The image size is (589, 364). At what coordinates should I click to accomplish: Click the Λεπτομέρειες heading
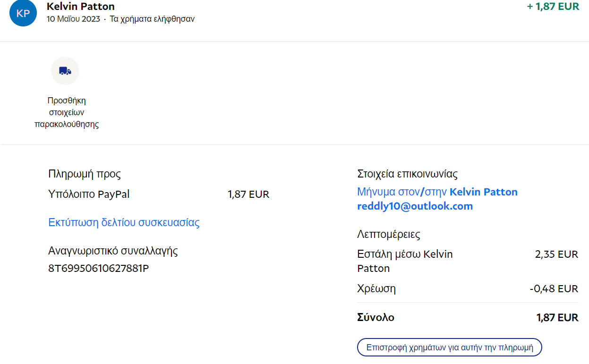389,234
